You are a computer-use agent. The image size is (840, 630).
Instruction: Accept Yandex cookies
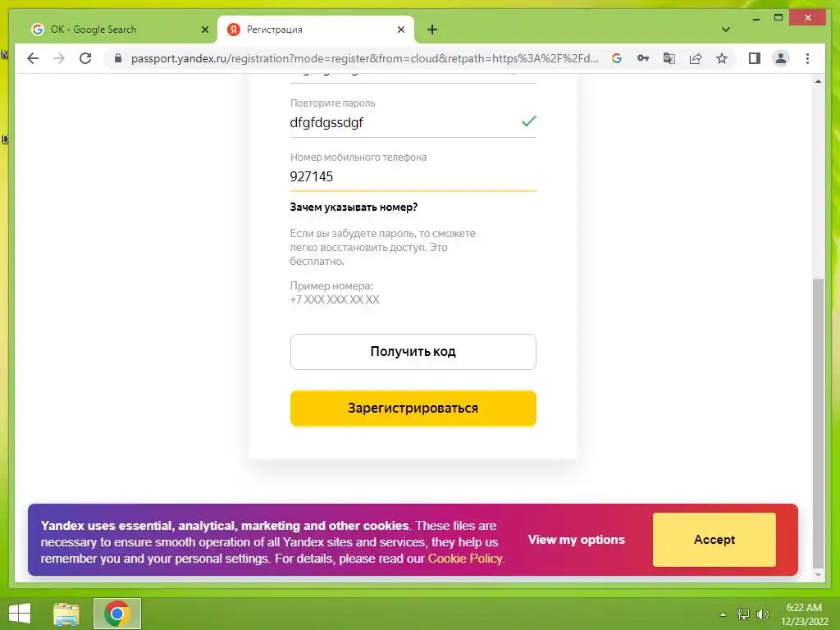[714, 540]
